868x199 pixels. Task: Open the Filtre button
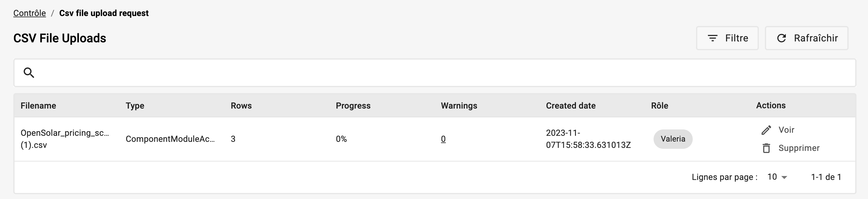(x=727, y=38)
